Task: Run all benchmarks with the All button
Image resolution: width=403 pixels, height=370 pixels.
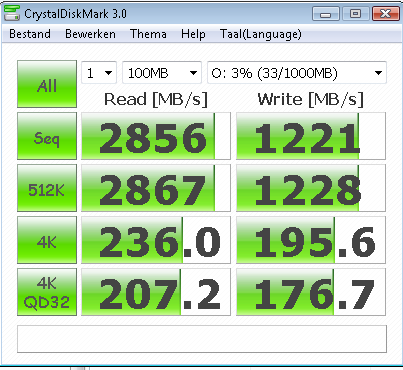Action: (47, 84)
